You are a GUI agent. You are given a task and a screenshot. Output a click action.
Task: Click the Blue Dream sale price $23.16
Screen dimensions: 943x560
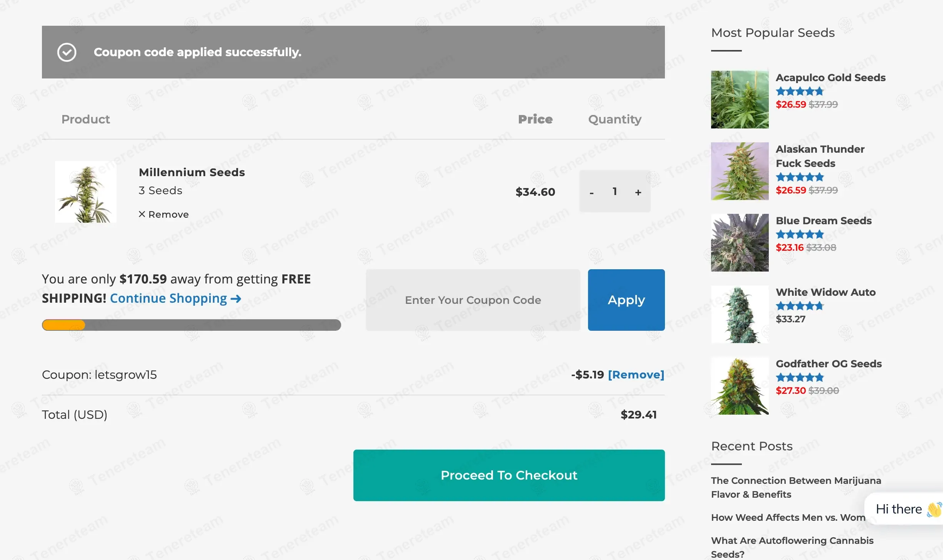coord(790,248)
